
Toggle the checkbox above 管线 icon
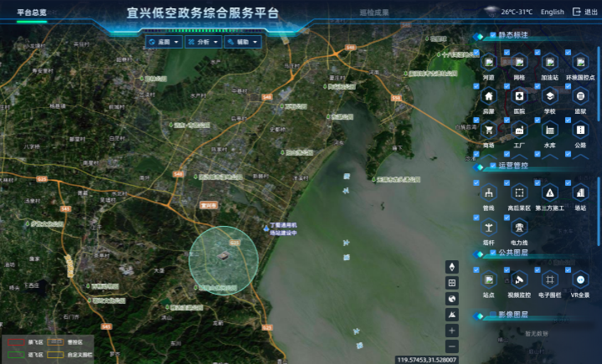click(x=477, y=183)
